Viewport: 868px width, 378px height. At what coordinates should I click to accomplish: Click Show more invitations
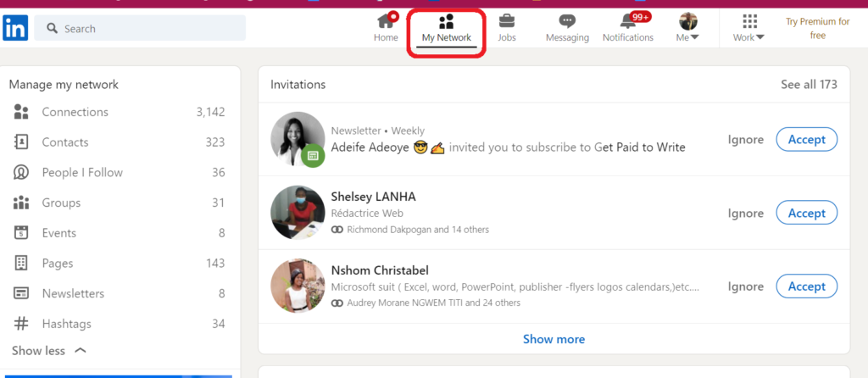[x=554, y=339]
